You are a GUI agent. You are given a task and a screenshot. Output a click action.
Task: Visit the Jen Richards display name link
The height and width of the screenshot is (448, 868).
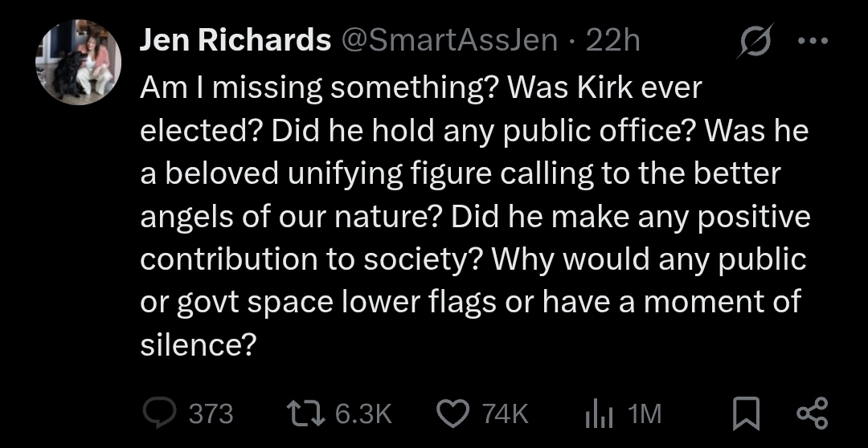tap(235, 40)
